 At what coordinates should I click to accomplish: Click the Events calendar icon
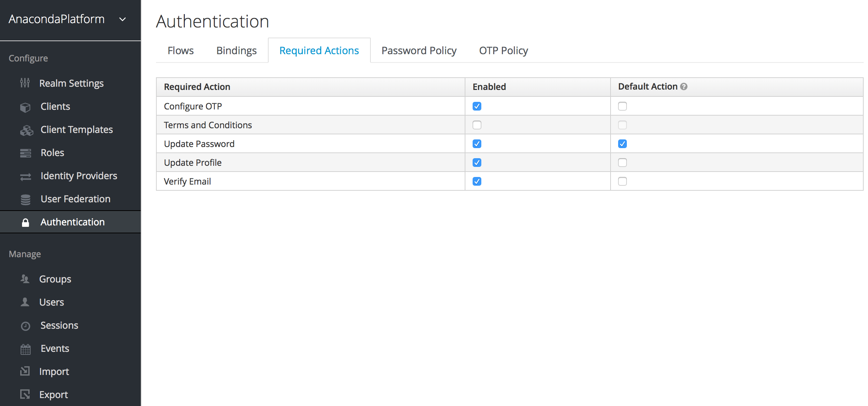25,349
